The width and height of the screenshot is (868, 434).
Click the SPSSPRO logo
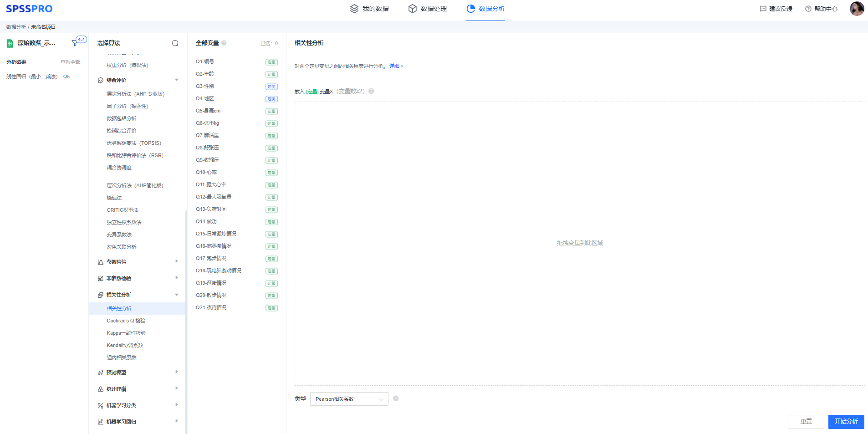point(29,9)
